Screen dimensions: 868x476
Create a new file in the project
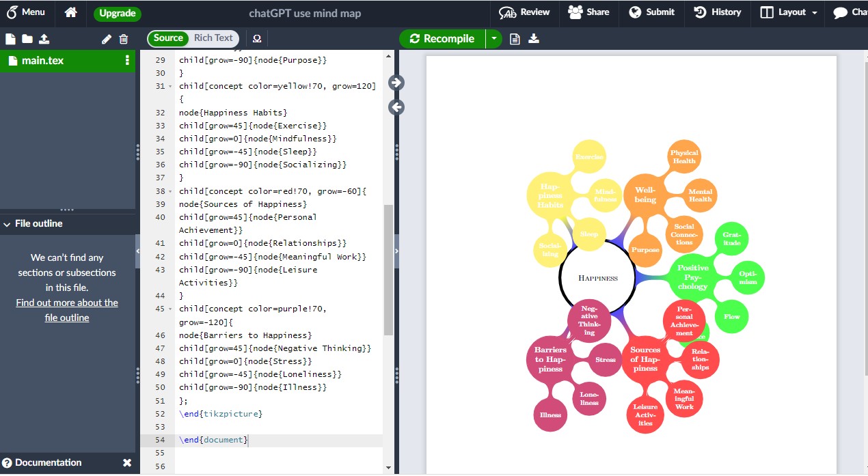pos(10,38)
